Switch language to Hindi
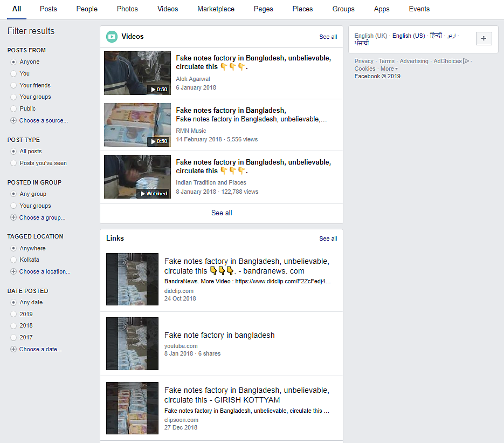Viewport: 504px width, 443px height. 436,36
